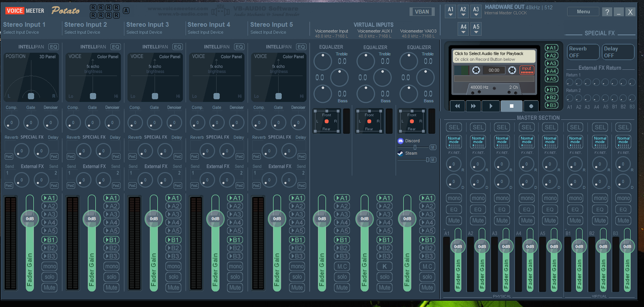Click the Denoiser knob on Stereo Input 3
The image size is (644, 307).
coord(174,122)
